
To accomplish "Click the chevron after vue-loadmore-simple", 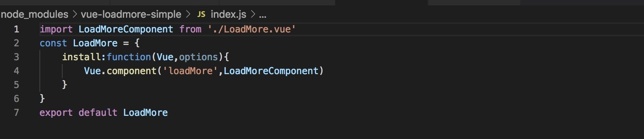I will coord(188,15).
